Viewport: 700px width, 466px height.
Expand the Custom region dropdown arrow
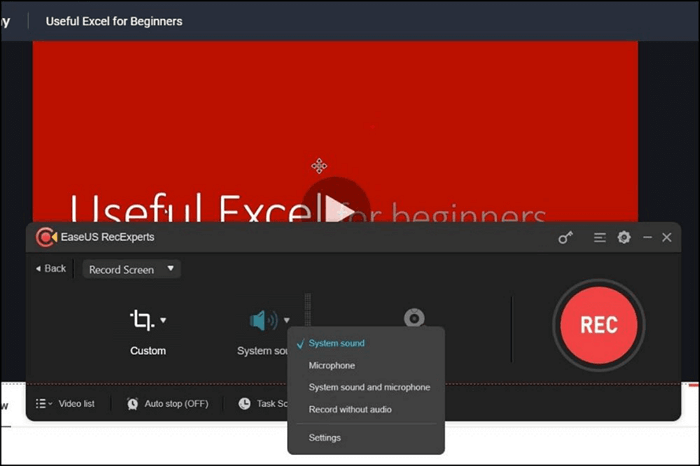tap(163, 320)
